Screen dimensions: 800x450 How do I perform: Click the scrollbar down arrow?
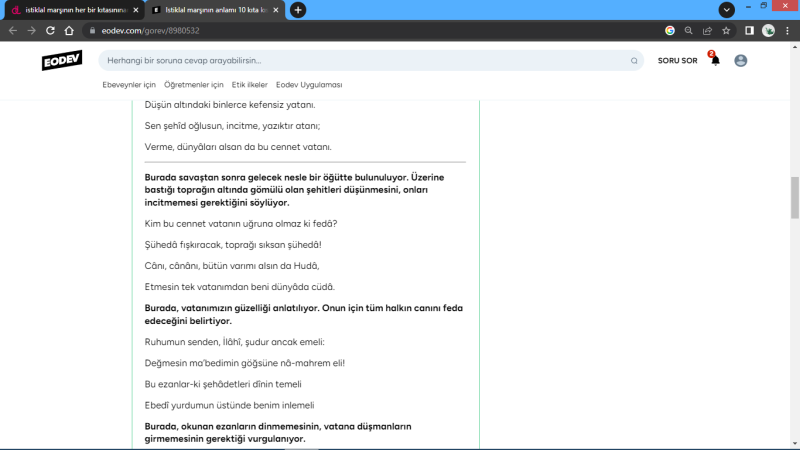pyautogui.click(x=794, y=444)
